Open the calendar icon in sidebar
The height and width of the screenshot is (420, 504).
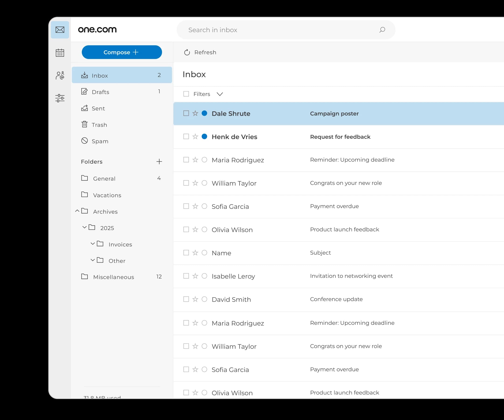click(60, 52)
